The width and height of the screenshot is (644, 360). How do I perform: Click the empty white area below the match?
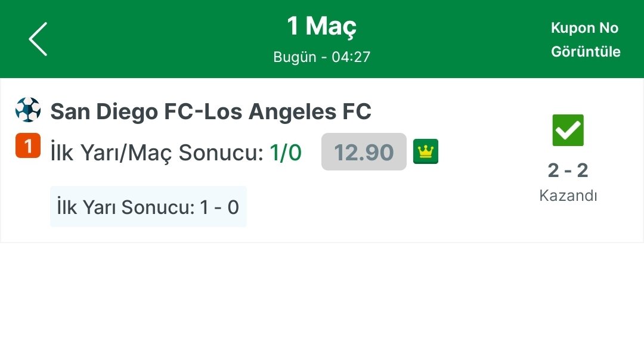click(322, 301)
